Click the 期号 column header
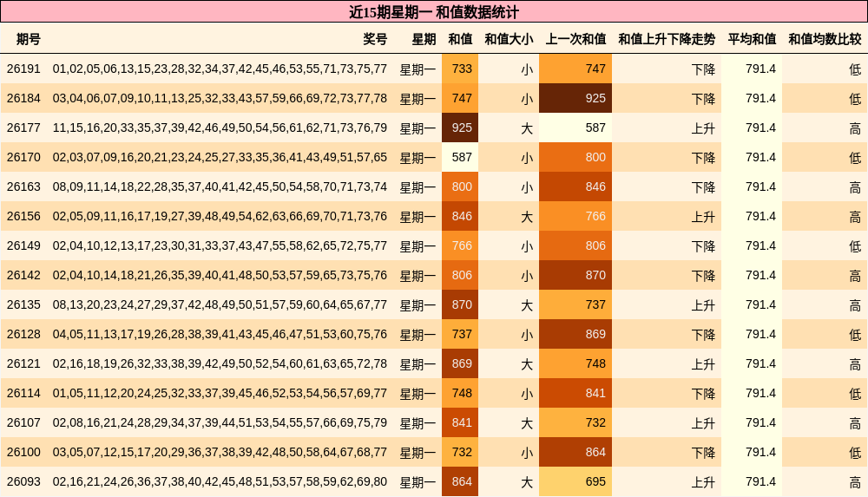The image size is (868, 497). click(x=29, y=39)
